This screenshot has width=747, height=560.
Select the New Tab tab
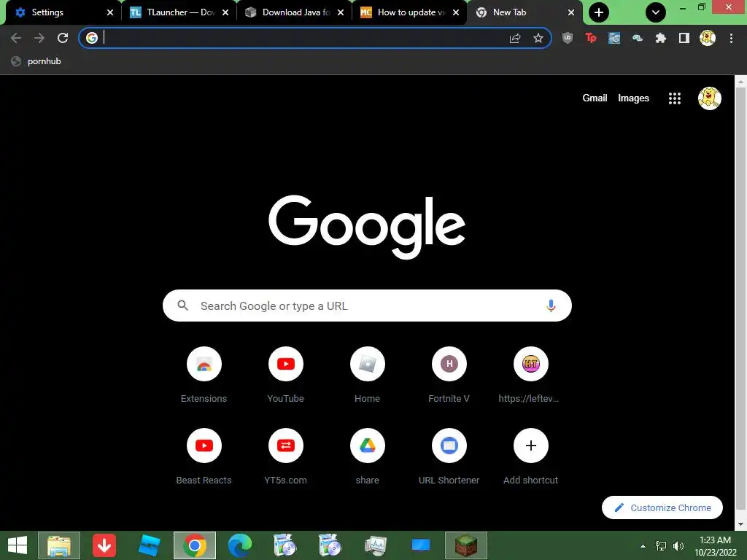point(518,12)
